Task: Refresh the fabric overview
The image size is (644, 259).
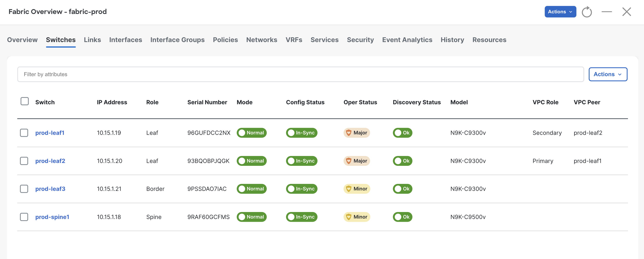Action: pyautogui.click(x=586, y=12)
